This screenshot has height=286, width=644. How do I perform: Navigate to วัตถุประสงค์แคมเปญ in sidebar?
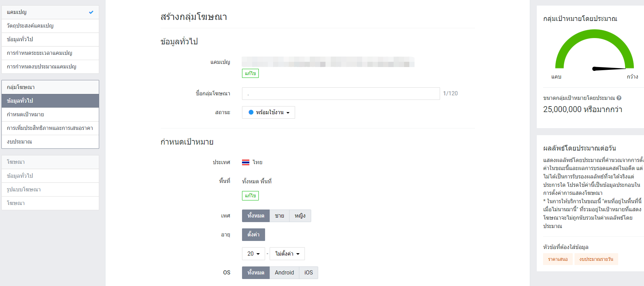click(x=50, y=26)
